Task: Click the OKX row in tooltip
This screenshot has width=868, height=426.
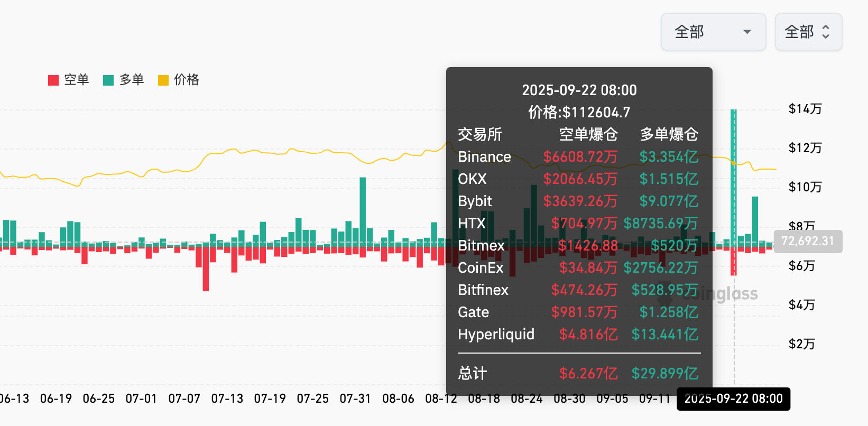Action: coord(578,179)
